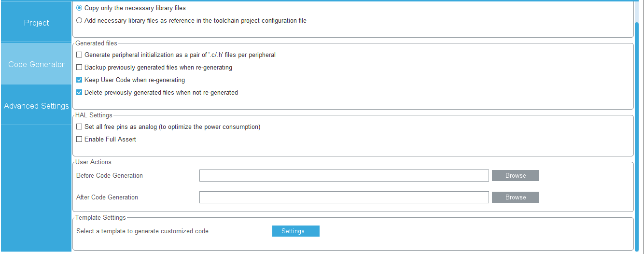Choose 'Add necessary library files as reference' option
The image size is (644, 254).
click(79, 21)
